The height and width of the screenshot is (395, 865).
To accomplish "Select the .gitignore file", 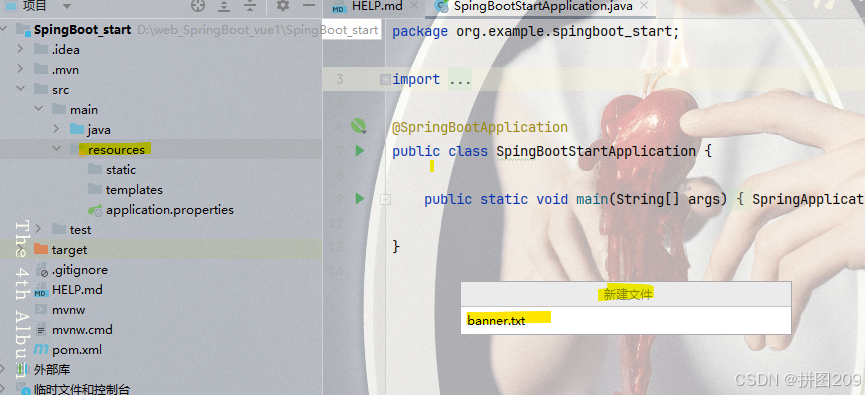I will point(79,270).
